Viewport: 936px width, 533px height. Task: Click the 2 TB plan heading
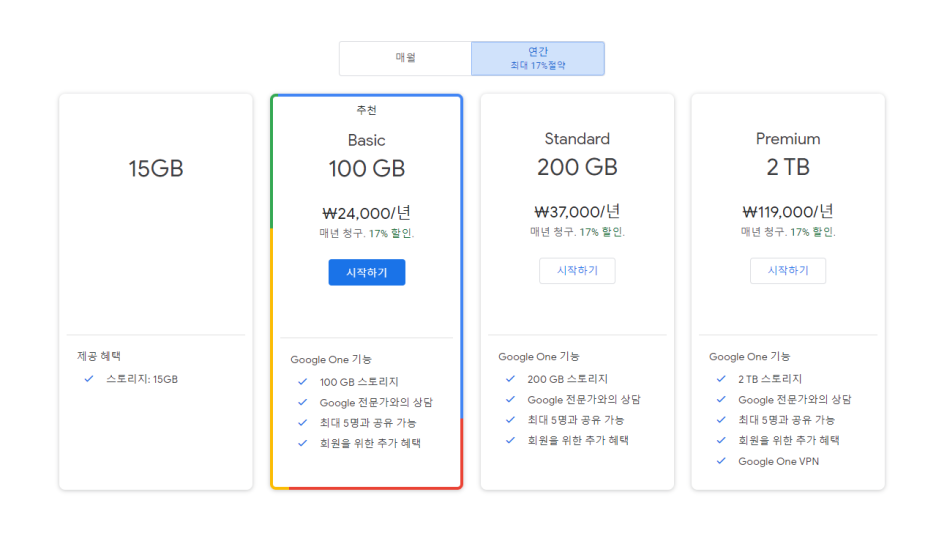(x=787, y=167)
